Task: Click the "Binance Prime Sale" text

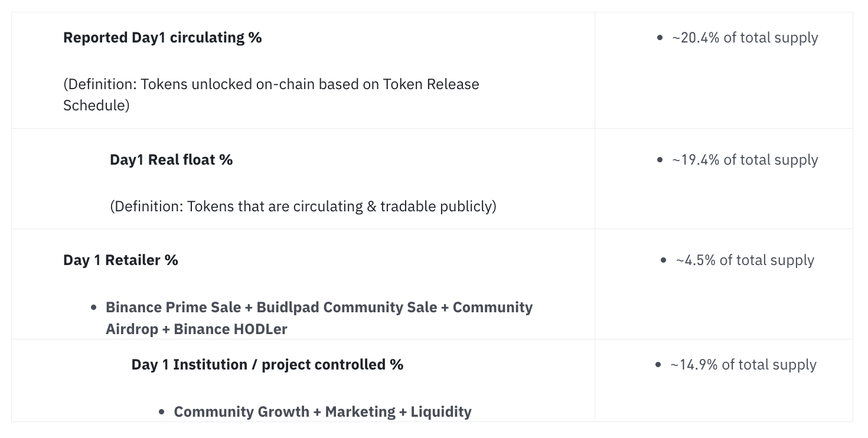Action: (x=173, y=308)
